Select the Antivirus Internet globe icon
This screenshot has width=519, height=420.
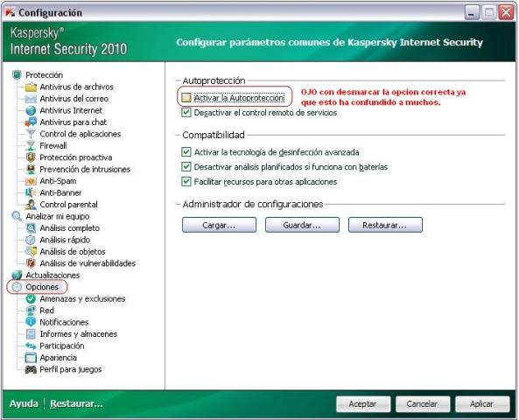pos(31,110)
